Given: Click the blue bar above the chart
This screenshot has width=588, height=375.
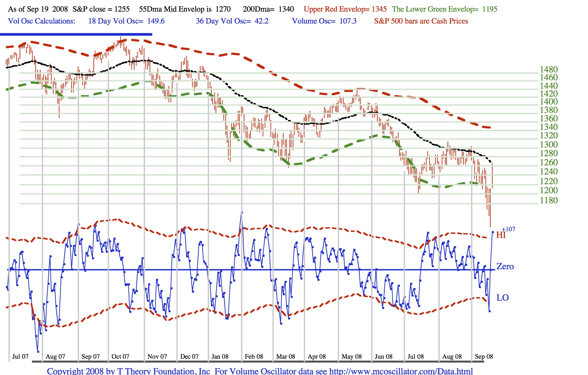Looking at the screenshot, I should click(76, 34).
